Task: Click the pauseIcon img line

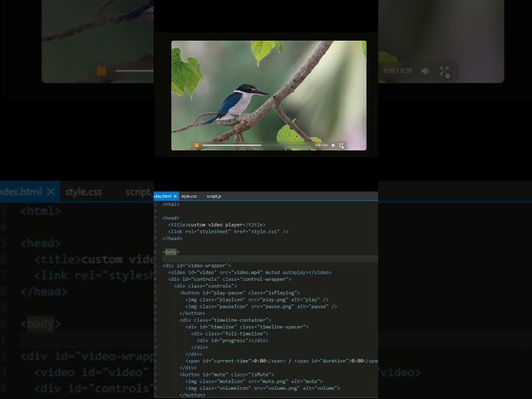Action: 261,307
